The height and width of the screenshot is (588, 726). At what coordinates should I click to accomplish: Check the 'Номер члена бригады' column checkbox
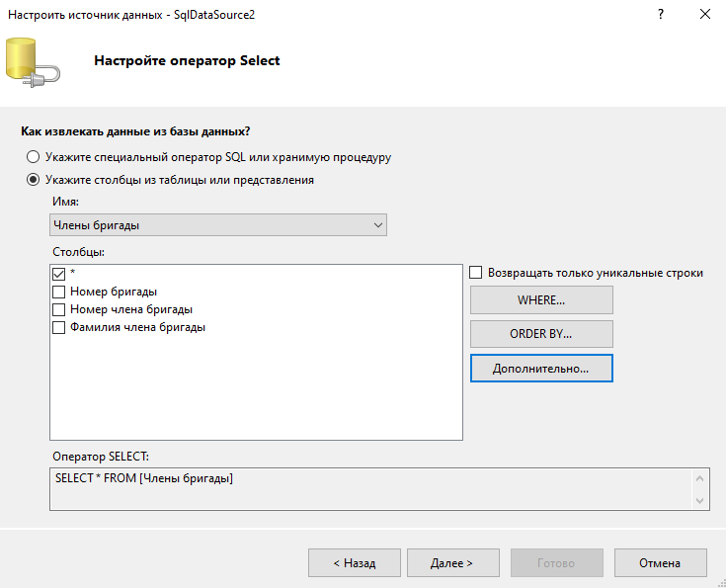[59, 309]
